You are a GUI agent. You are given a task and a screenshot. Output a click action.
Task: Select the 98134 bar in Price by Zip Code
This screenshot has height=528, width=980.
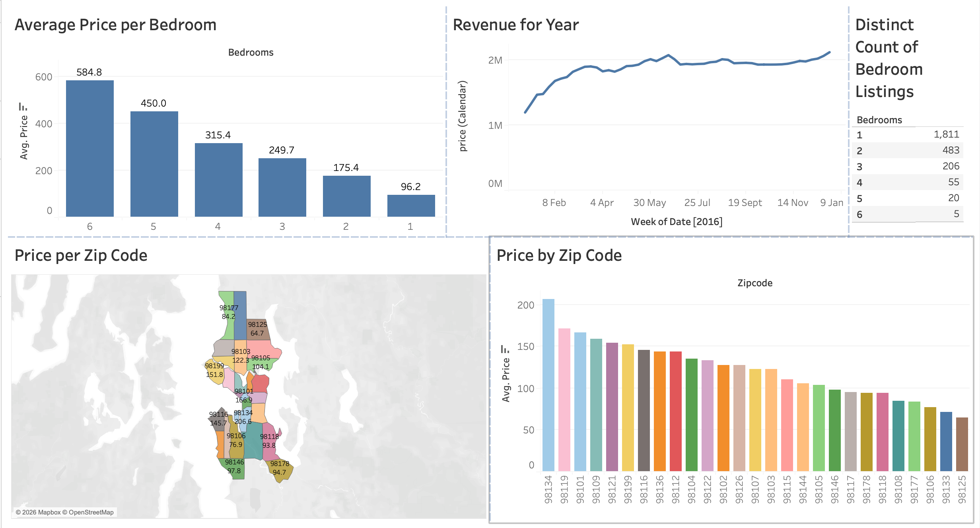pyautogui.click(x=548, y=385)
